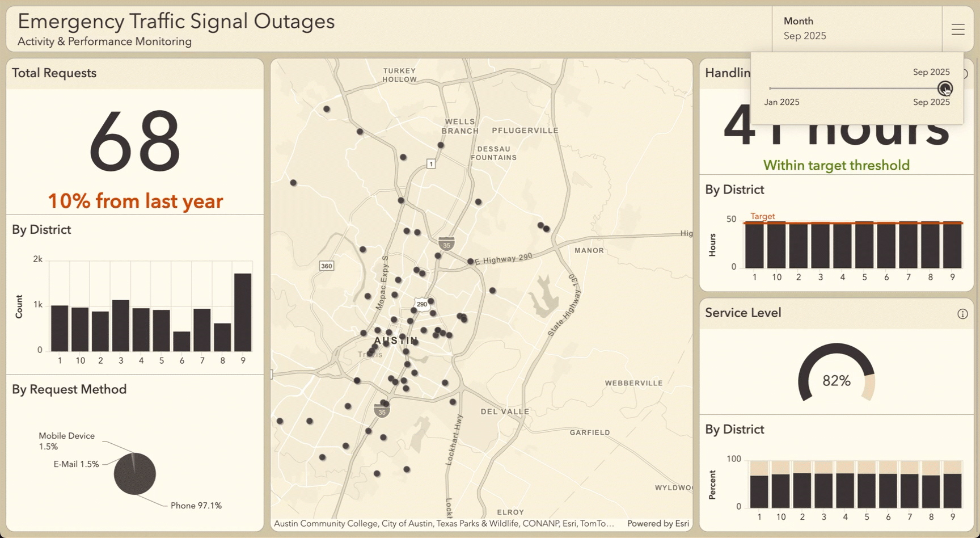Click the "Activity & Performance Monitoring" subtitle
Viewport: 980px width, 538px height.
point(104,41)
